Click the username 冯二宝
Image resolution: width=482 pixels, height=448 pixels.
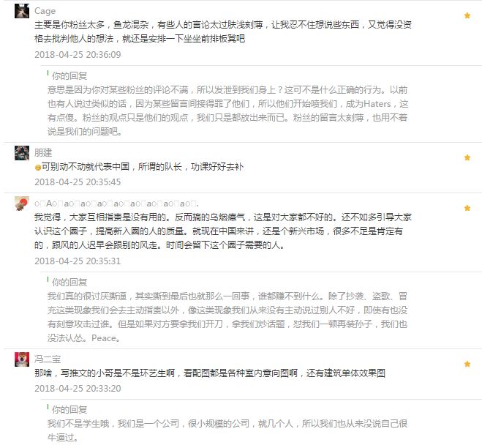click(x=48, y=359)
